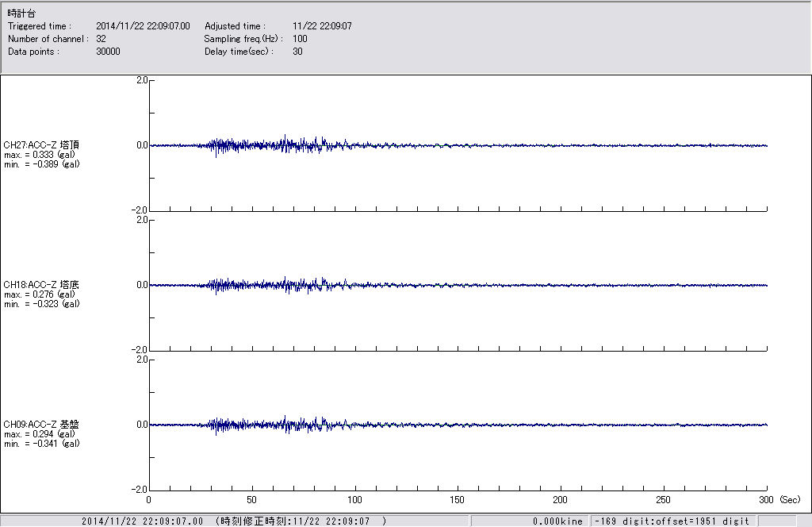Click the CH09 max. = 0.294 (gal) readout
Image resolution: width=812 pixels, height=527 pixels.
39,434
